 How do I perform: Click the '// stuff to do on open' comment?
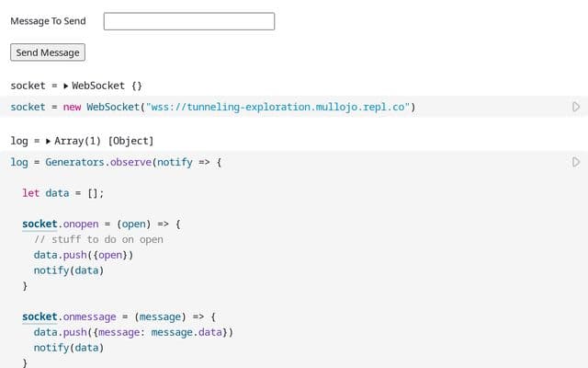(x=98, y=239)
